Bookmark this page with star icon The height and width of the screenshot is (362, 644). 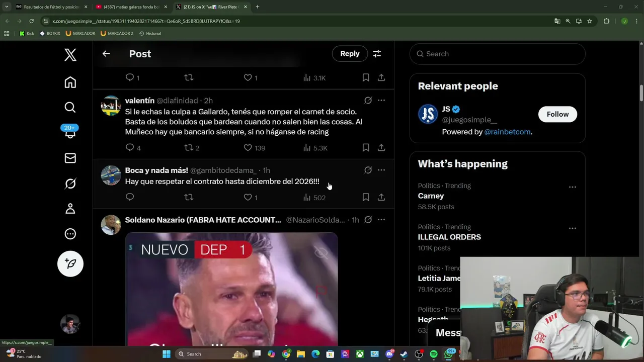(x=590, y=21)
